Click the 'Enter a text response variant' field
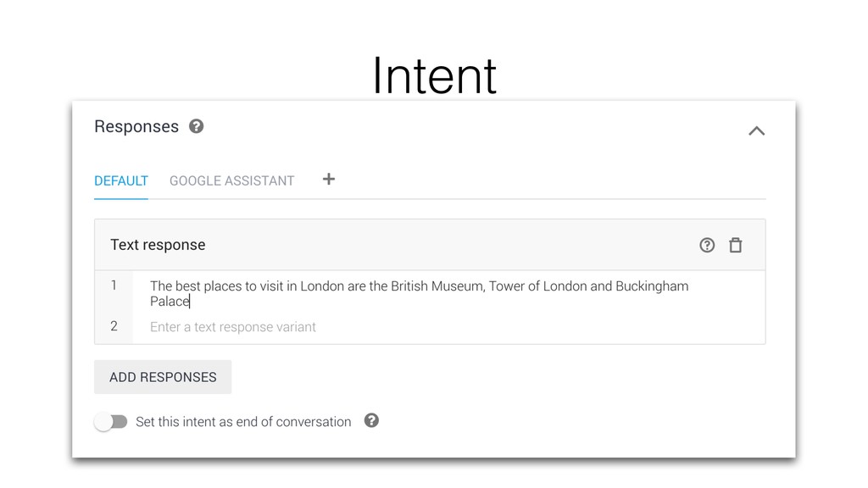The image size is (868, 488). tap(449, 327)
